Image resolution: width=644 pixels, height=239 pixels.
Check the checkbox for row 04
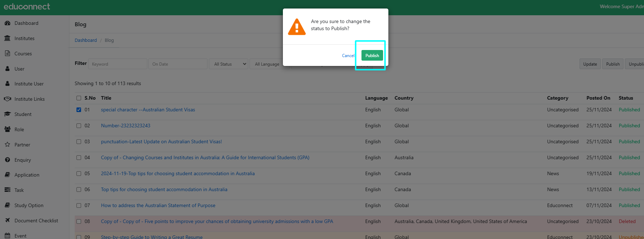point(79,157)
